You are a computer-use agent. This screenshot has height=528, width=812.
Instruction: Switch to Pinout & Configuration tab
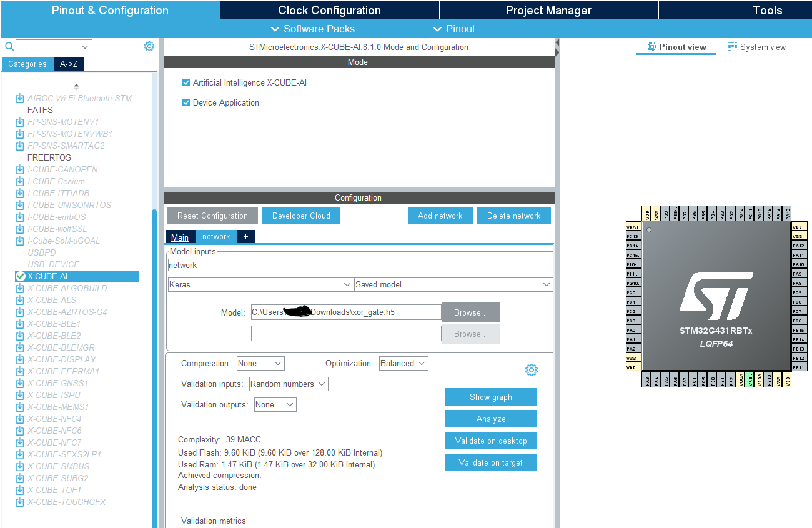coord(110,10)
